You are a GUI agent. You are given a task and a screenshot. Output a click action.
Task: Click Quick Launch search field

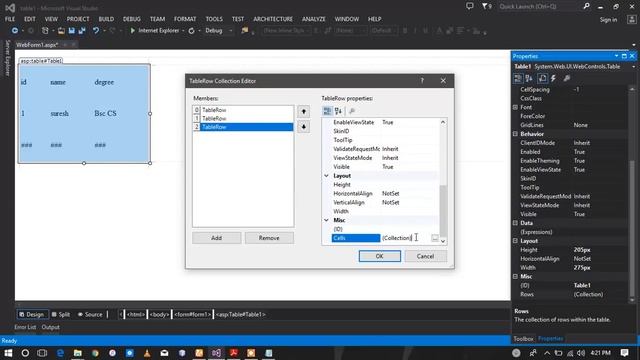[539, 6]
